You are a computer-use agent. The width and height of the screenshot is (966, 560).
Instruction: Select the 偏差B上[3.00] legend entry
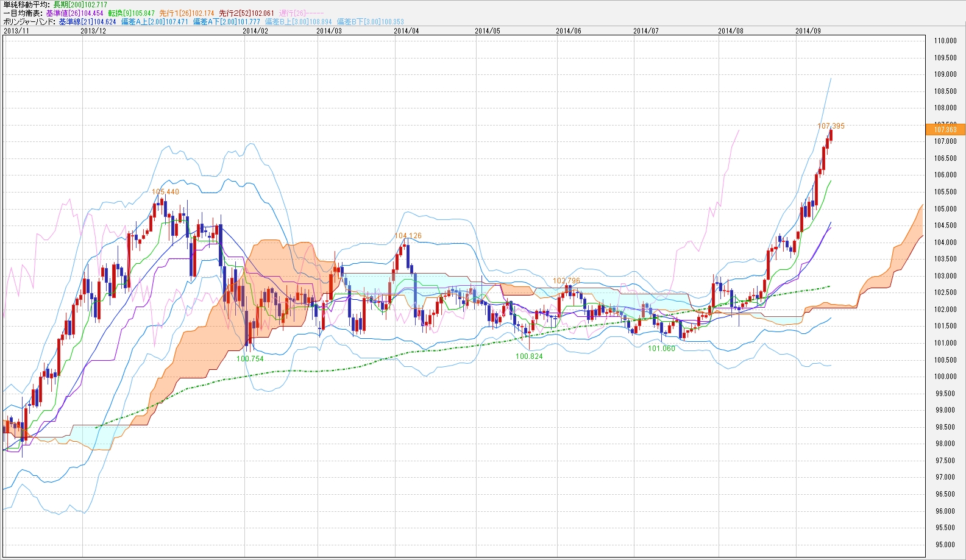coord(298,22)
